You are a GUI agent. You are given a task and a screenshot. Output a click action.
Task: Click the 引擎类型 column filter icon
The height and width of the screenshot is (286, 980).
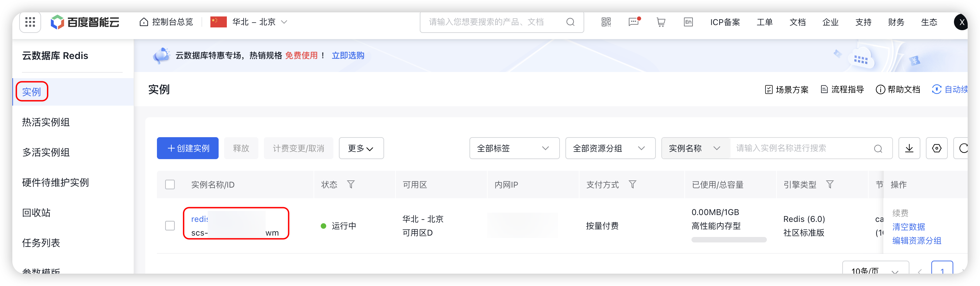click(x=830, y=185)
